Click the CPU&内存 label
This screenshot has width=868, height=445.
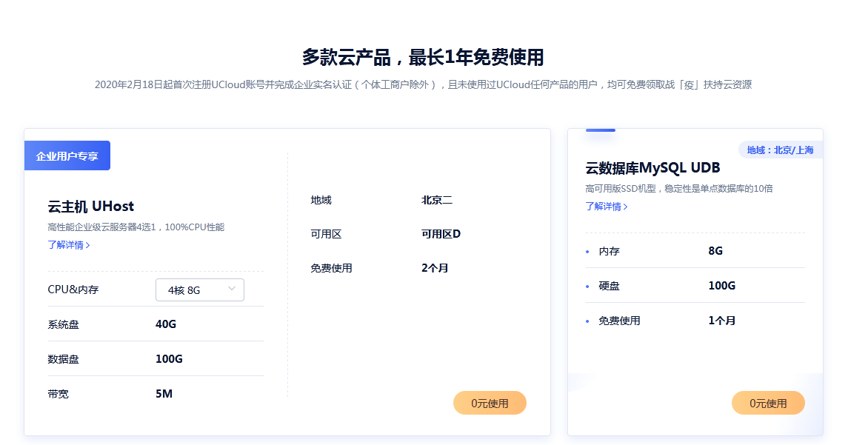(73, 290)
